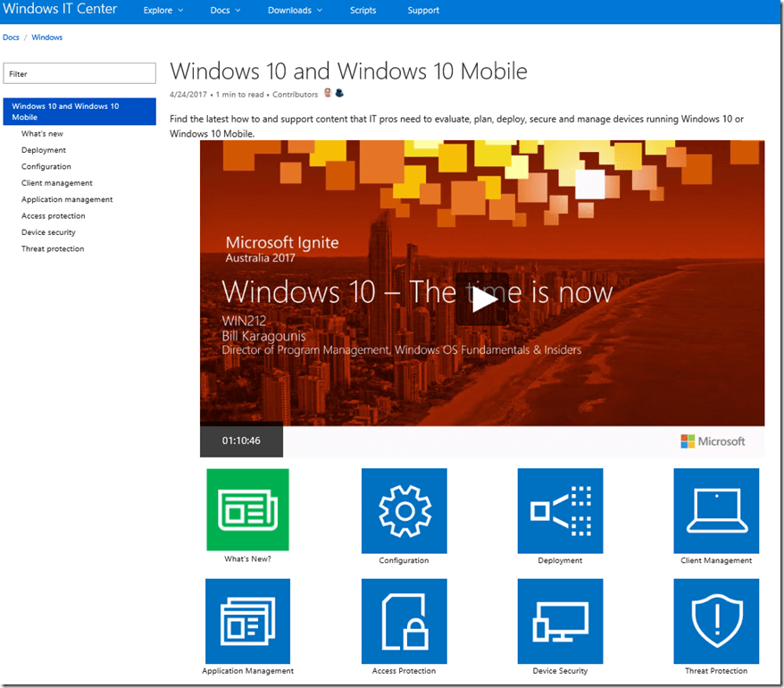Go to Scripts in the top navigation
The height and width of the screenshot is (688, 784).
click(x=363, y=11)
